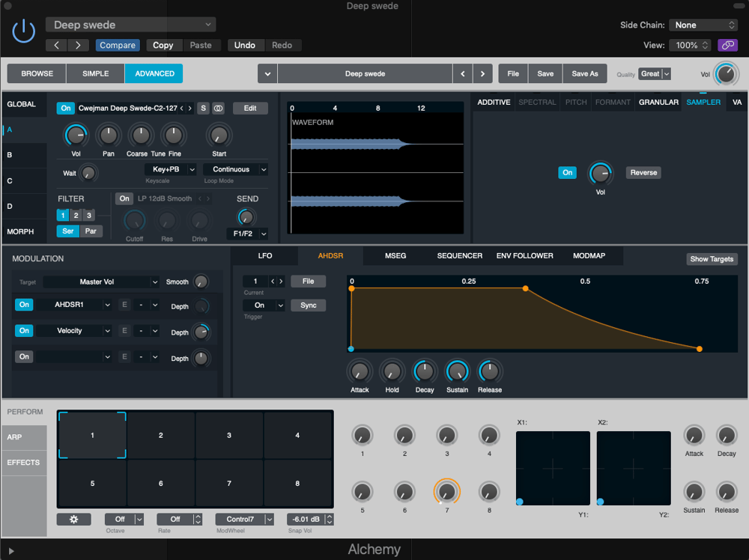Open the Key+PB keyscale dropdown

[x=170, y=169]
